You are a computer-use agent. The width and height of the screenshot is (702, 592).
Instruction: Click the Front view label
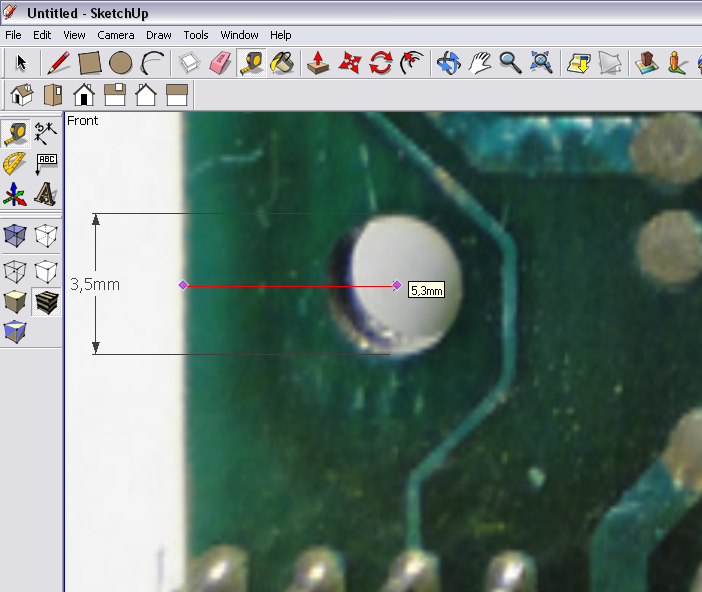82,120
